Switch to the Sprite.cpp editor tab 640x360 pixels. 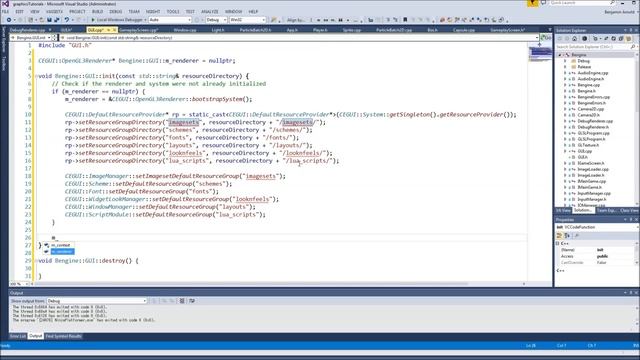(351, 30)
